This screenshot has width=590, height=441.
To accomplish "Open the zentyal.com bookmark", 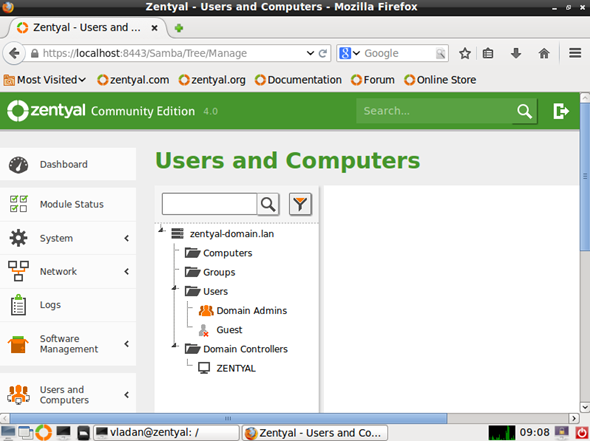I will (x=133, y=80).
